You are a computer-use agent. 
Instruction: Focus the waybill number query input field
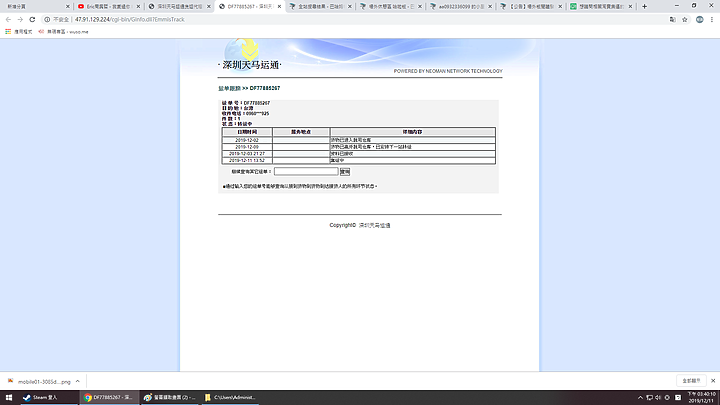(x=306, y=171)
